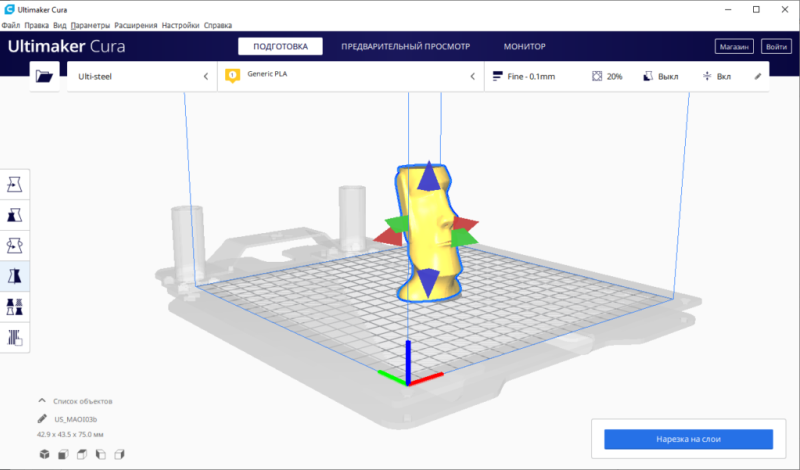Click the support Выкл icon

(648, 77)
